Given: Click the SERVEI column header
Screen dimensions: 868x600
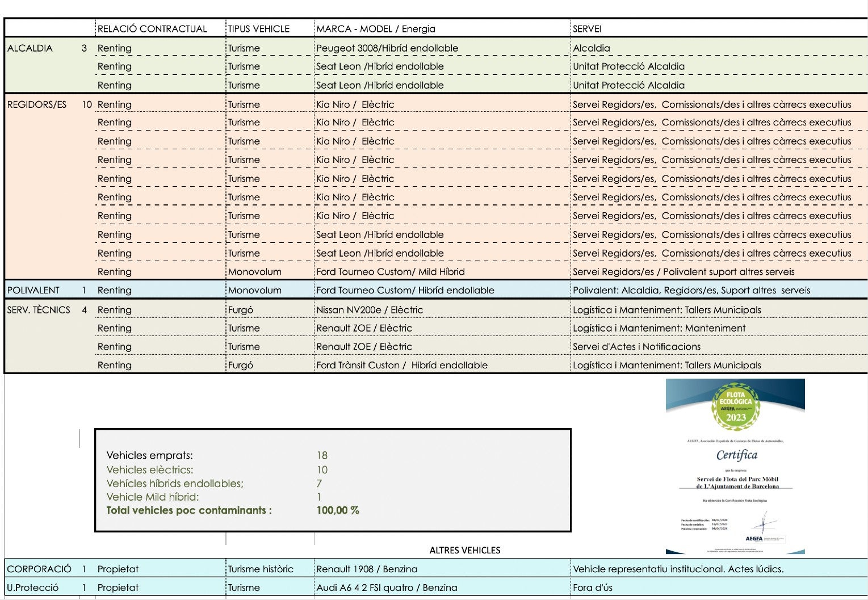Looking at the screenshot, I should [x=587, y=29].
